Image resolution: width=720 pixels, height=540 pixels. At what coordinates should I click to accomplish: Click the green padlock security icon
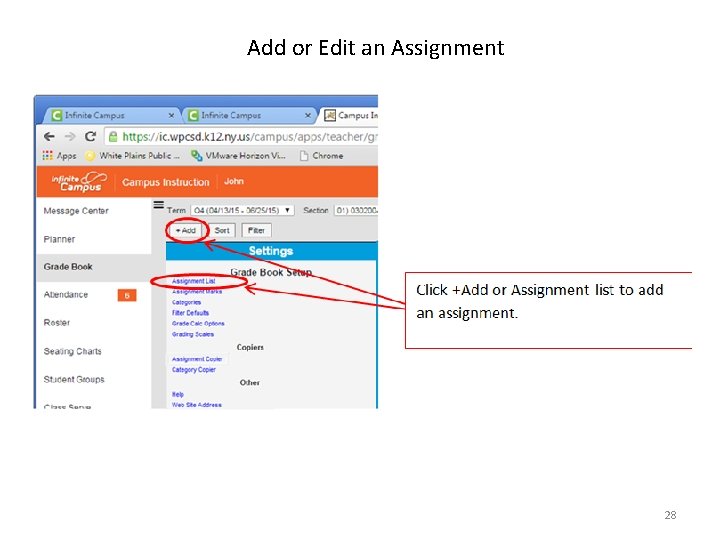click(113, 136)
